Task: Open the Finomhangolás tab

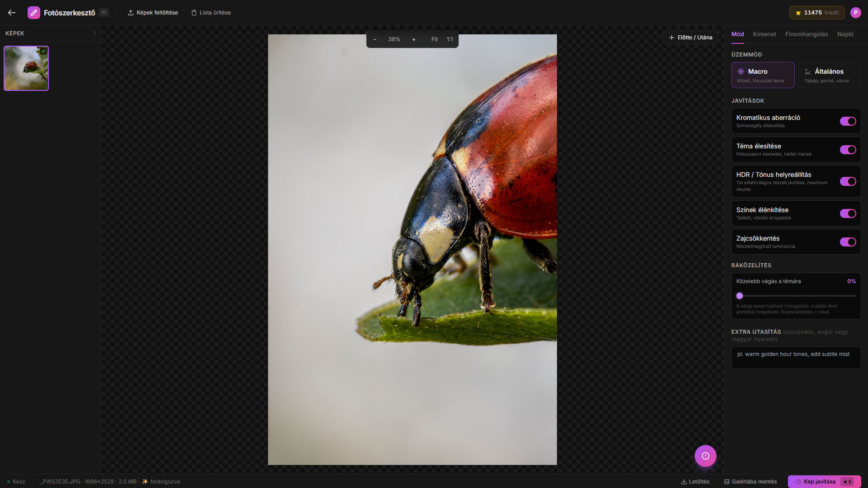Action: tap(806, 34)
